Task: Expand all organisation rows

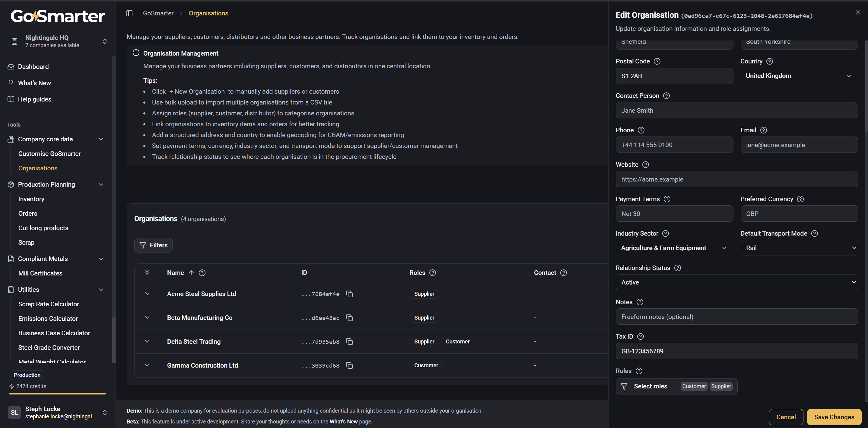Action: (x=147, y=272)
